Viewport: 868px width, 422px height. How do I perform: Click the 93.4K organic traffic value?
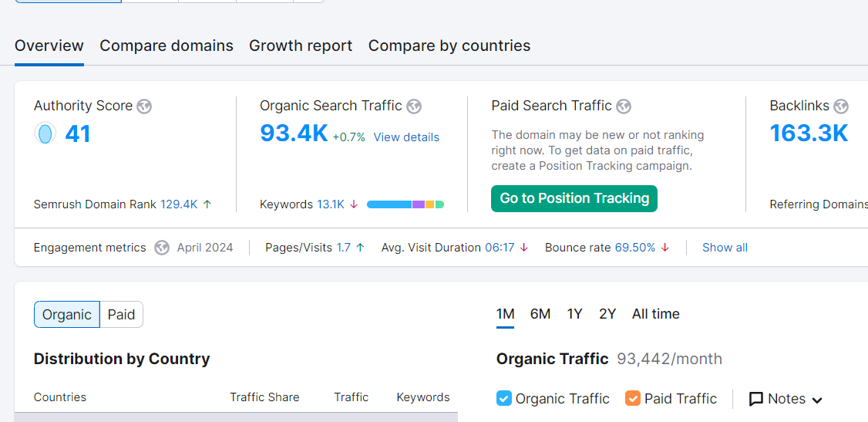tap(294, 133)
